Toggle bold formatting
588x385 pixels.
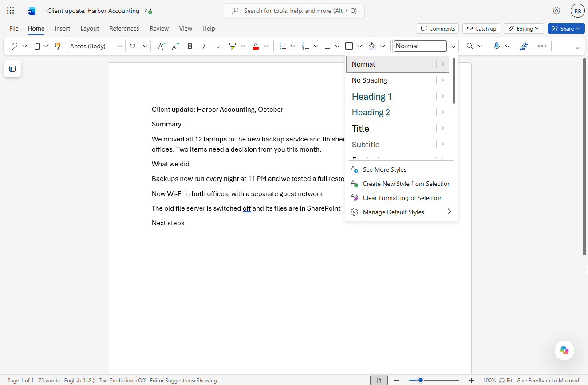[190, 46]
